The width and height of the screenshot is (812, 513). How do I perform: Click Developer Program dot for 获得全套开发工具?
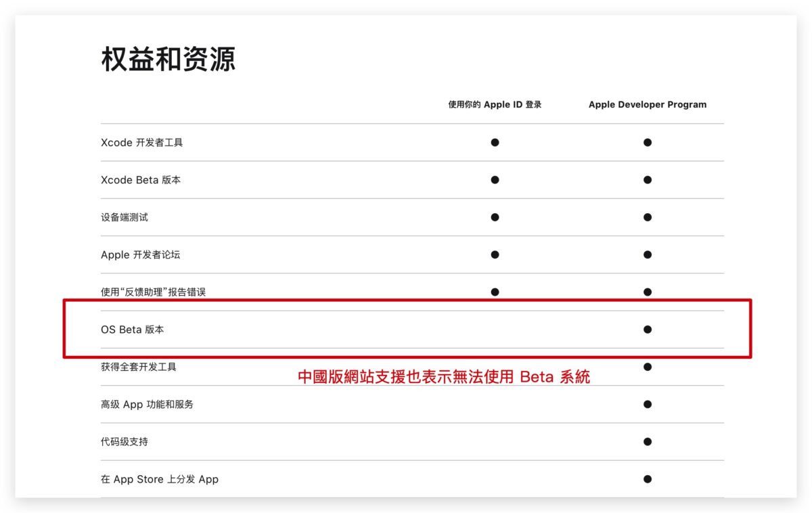pyautogui.click(x=648, y=367)
